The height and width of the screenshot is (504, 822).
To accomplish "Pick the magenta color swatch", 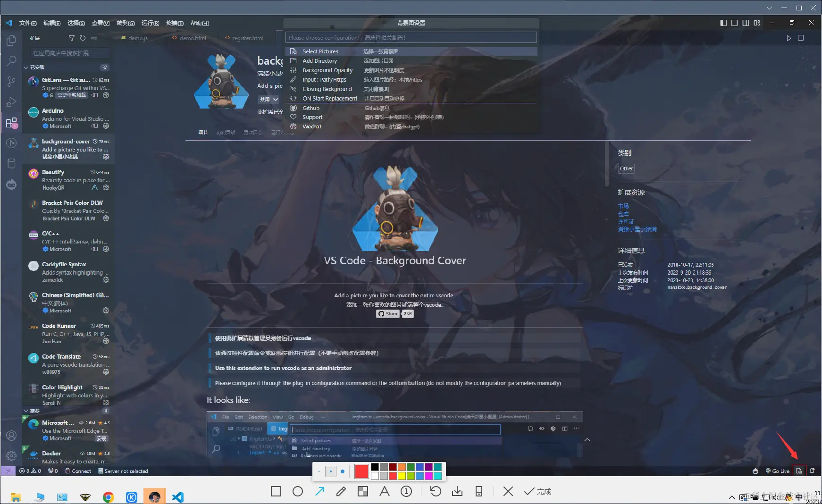I will click(x=428, y=476).
